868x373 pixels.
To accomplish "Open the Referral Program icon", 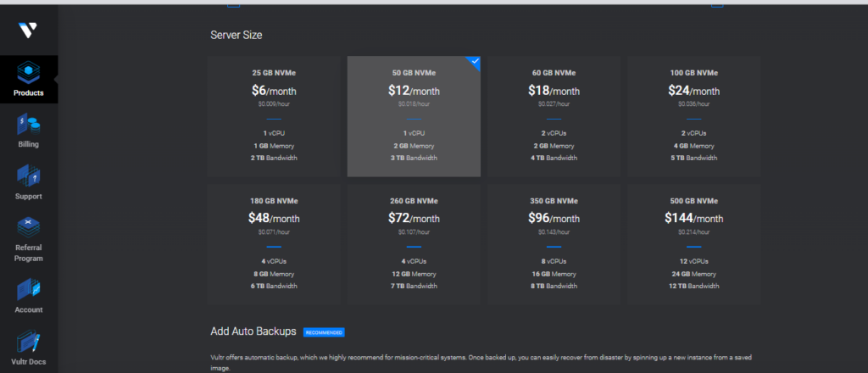I will (28, 228).
